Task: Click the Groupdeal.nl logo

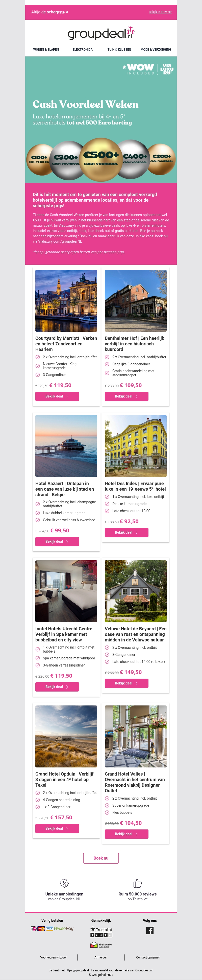Action: pyautogui.click(x=101, y=33)
